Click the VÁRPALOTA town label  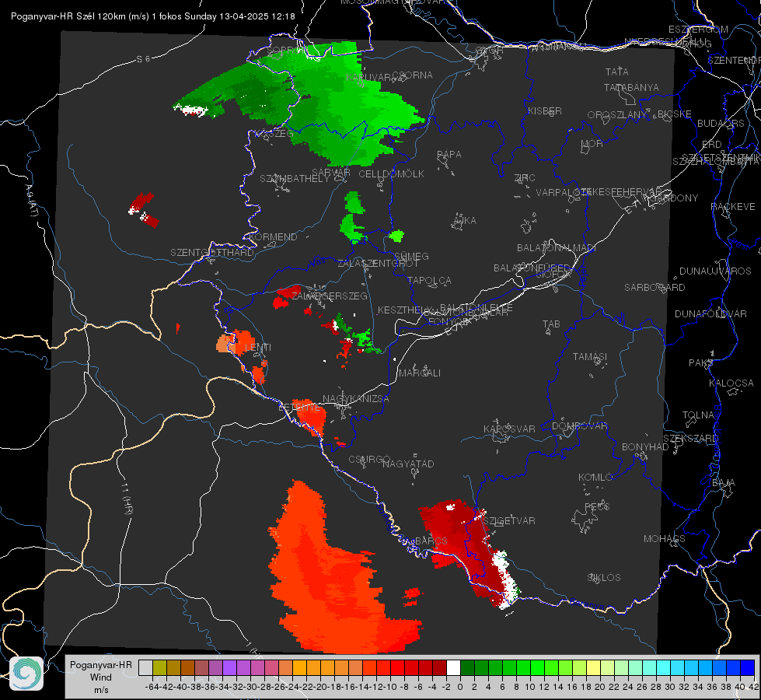point(563,193)
